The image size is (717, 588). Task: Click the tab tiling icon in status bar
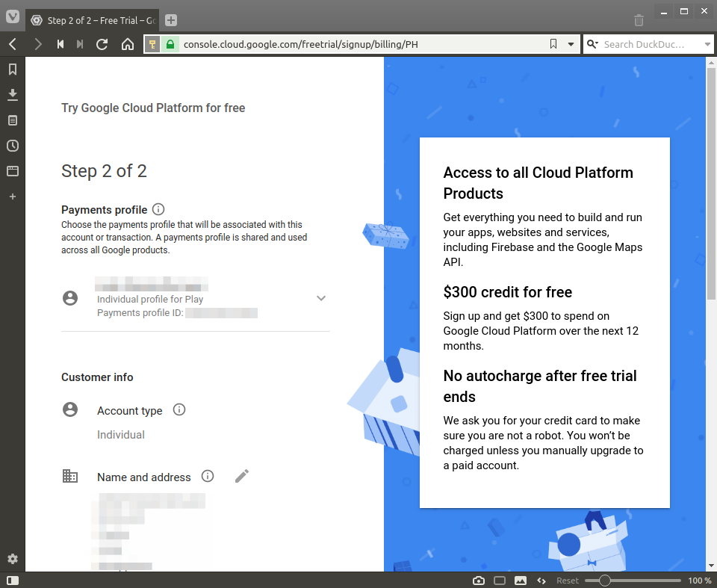[500, 581]
